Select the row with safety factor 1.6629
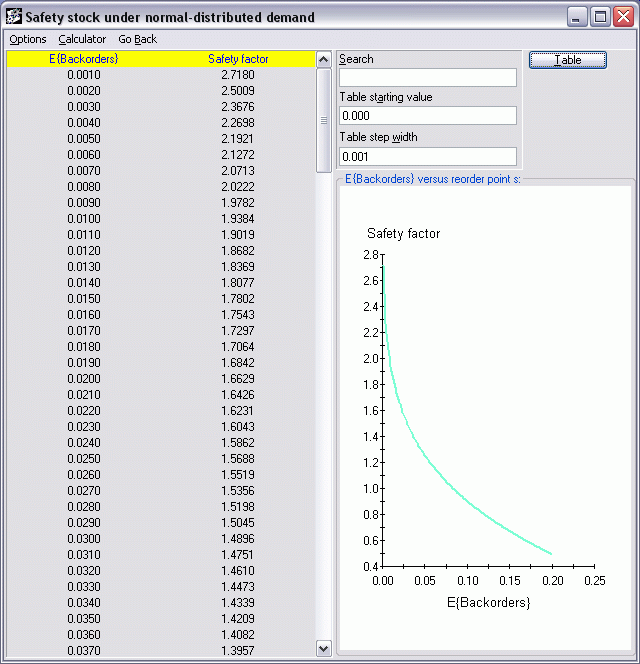Image resolution: width=640 pixels, height=664 pixels. point(238,379)
